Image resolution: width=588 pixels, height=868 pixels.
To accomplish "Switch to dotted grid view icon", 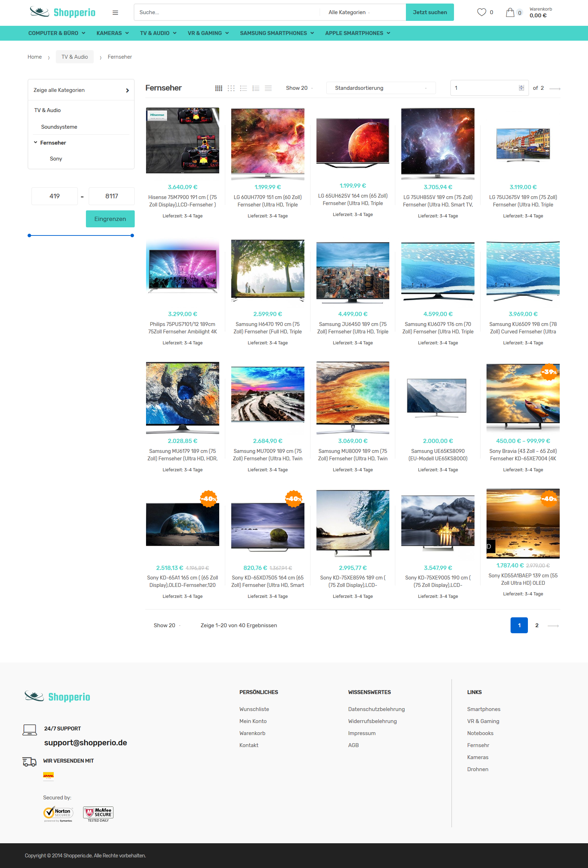I will (x=231, y=88).
